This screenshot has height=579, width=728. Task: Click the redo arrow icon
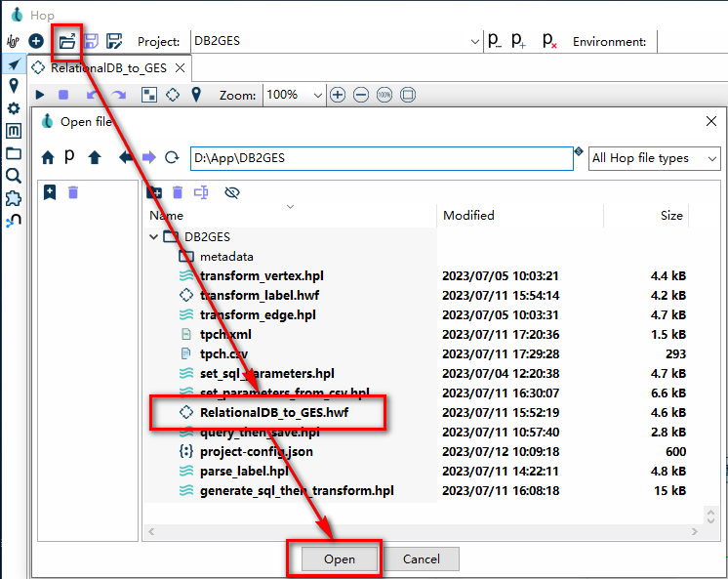pyautogui.click(x=119, y=95)
